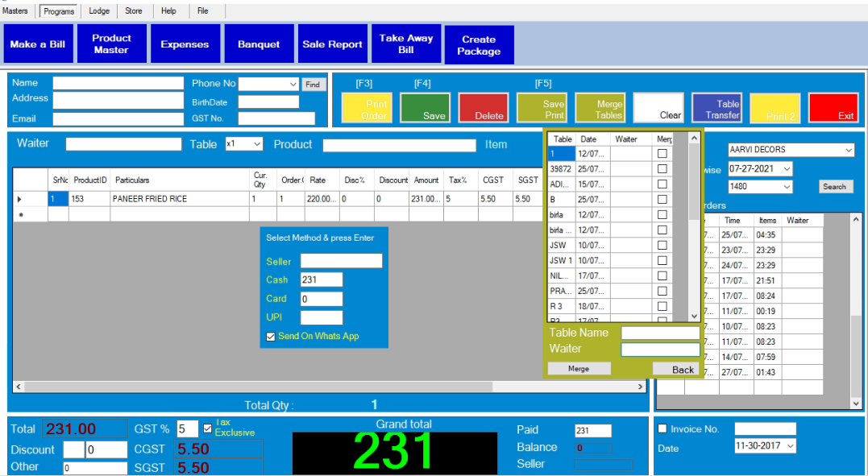Enable the Invoice No. checkbox
Viewport: 868px width, 476px height.
tap(663, 429)
